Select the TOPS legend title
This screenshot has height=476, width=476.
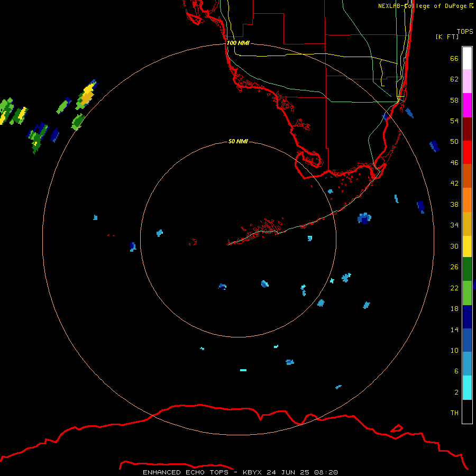[x=465, y=31]
